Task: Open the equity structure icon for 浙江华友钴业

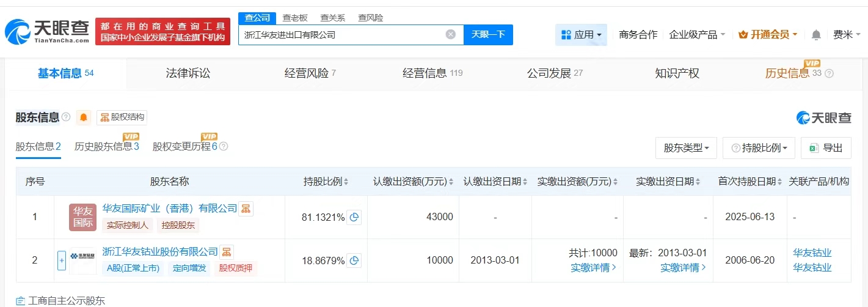Action: pos(226,251)
